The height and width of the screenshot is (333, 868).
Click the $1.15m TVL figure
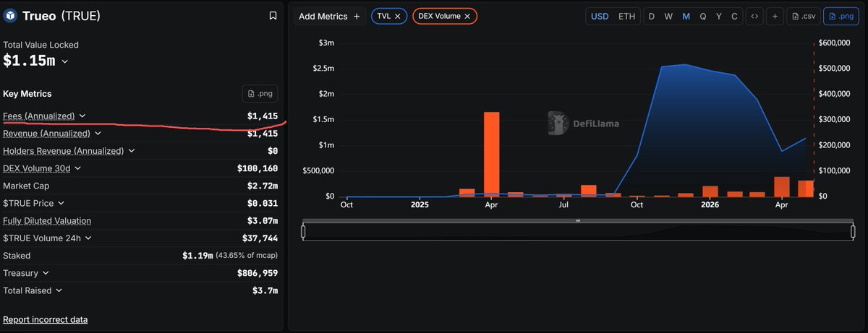[29, 61]
